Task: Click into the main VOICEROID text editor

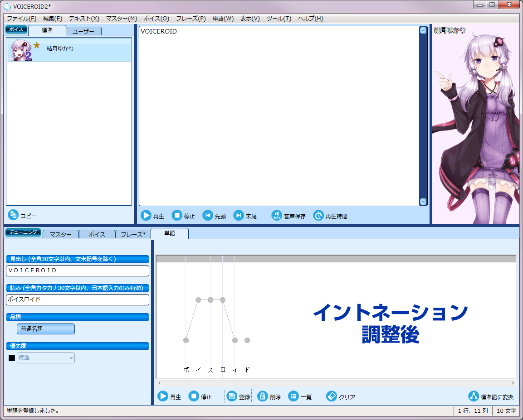Action: pos(279,116)
